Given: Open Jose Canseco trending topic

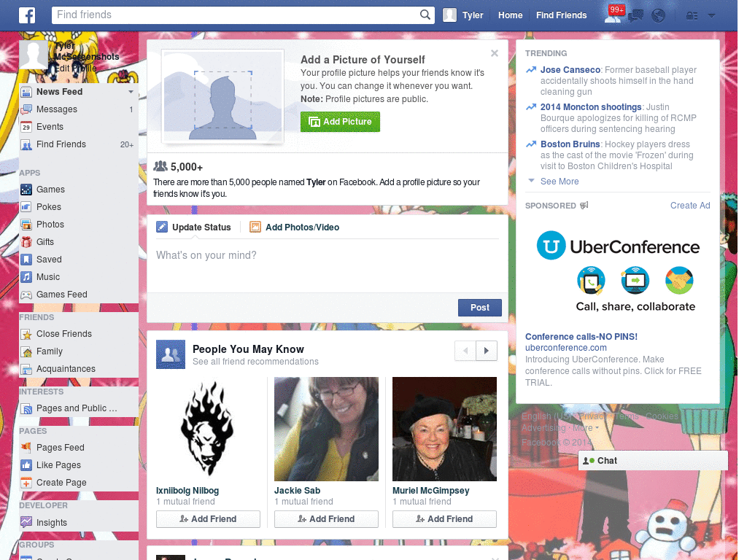Looking at the screenshot, I should coord(570,70).
